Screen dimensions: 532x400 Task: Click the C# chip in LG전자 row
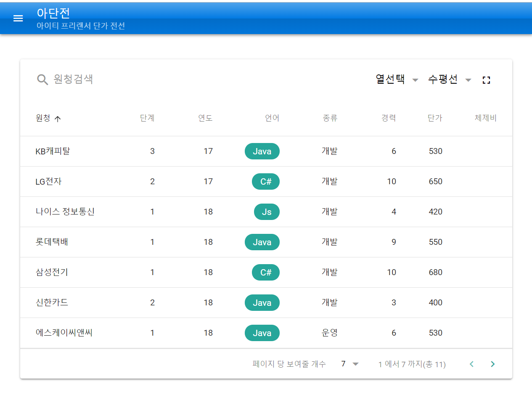(266, 182)
